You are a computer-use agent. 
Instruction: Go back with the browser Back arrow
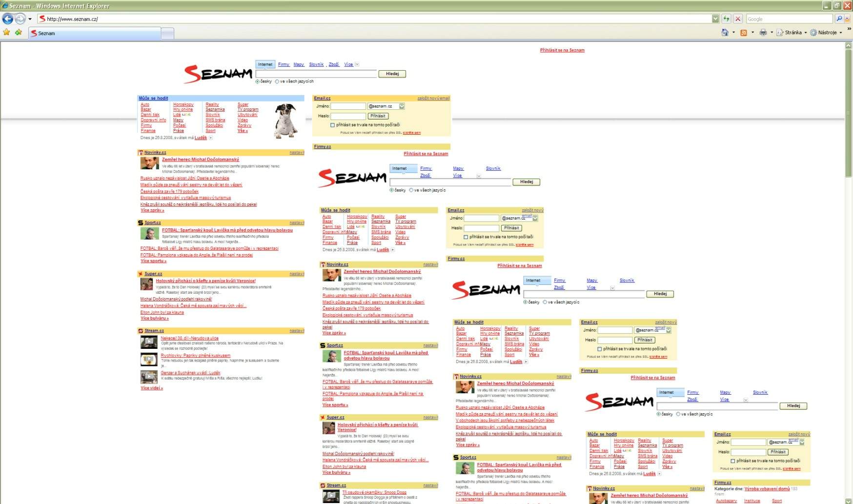(x=8, y=19)
